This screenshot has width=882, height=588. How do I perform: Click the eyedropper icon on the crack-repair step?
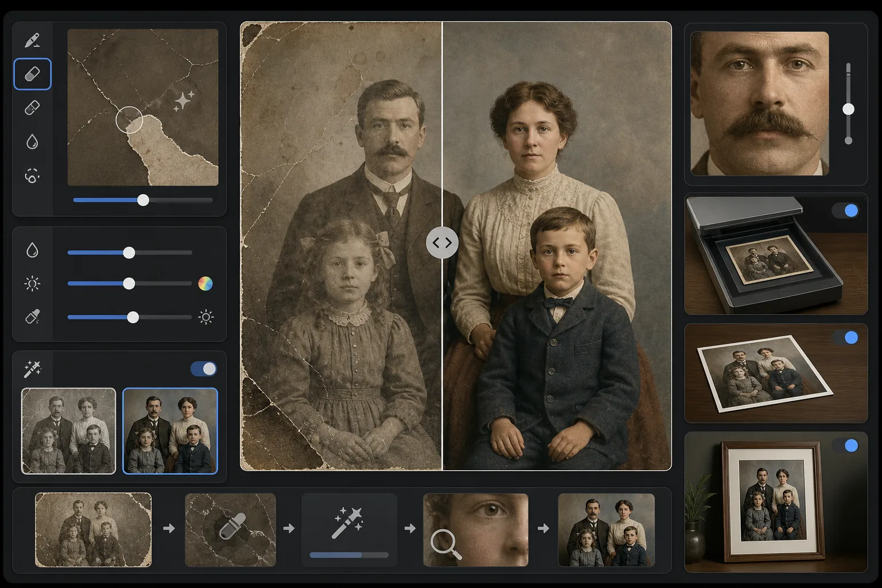click(x=232, y=527)
